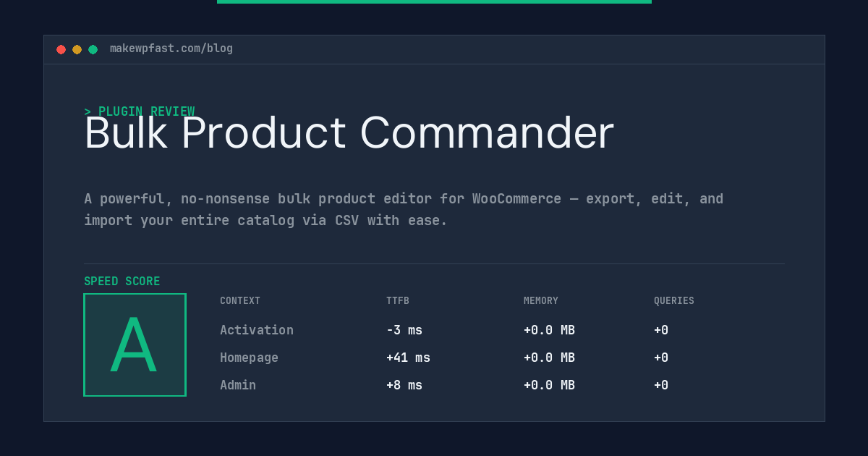Click Activation queries value +0
The image size is (868, 456).
pyautogui.click(x=661, y=330)
